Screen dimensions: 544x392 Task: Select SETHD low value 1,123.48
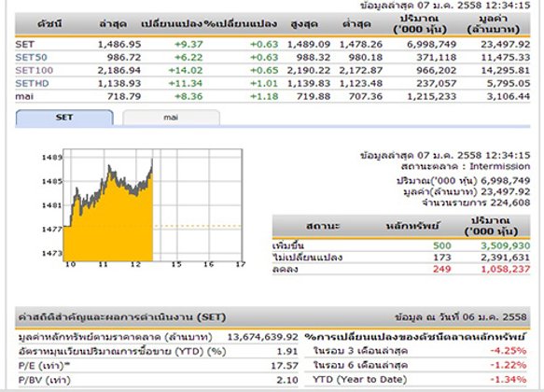pyautogui.click(x=361, y=84)
